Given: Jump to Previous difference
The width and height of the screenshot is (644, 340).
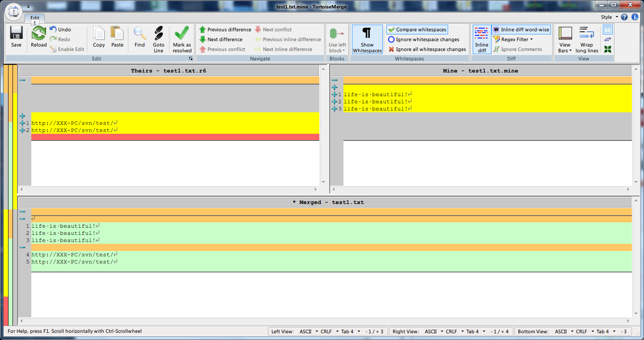Looking at the screenshot, I should tap(225, 30).
